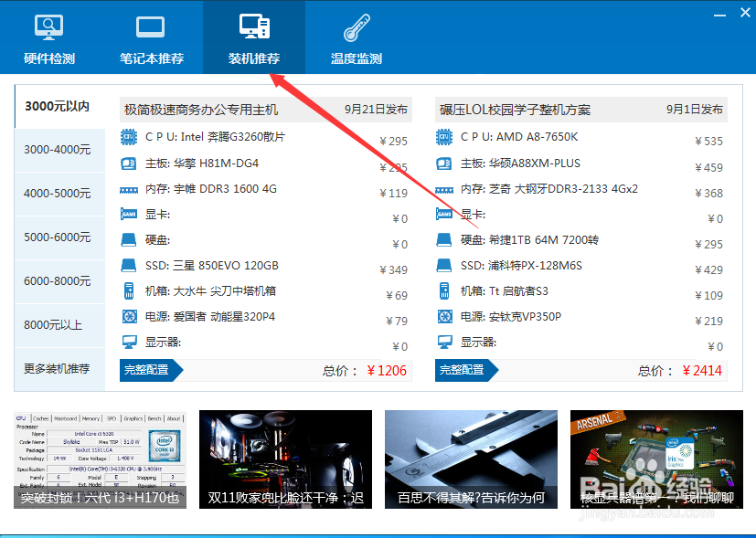This screenshot has width=756, height=538.
Task: Click graphics card icon in LOL校园学子 build
Action: [444, 214]
